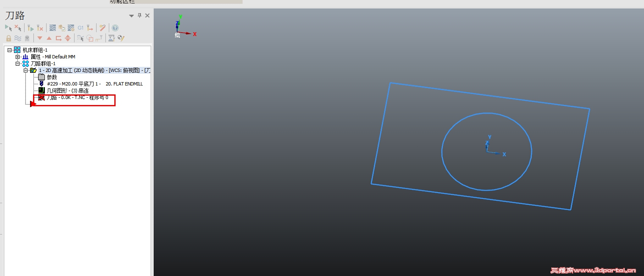Click the checkered circle with pencil icon
Viewport: 644px width, 276px height.
click(121, 38)
